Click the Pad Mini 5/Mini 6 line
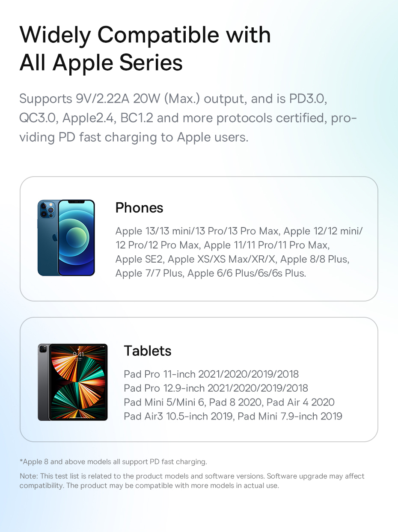This screenshot has width=398, height=532. (x=229, y=402)
